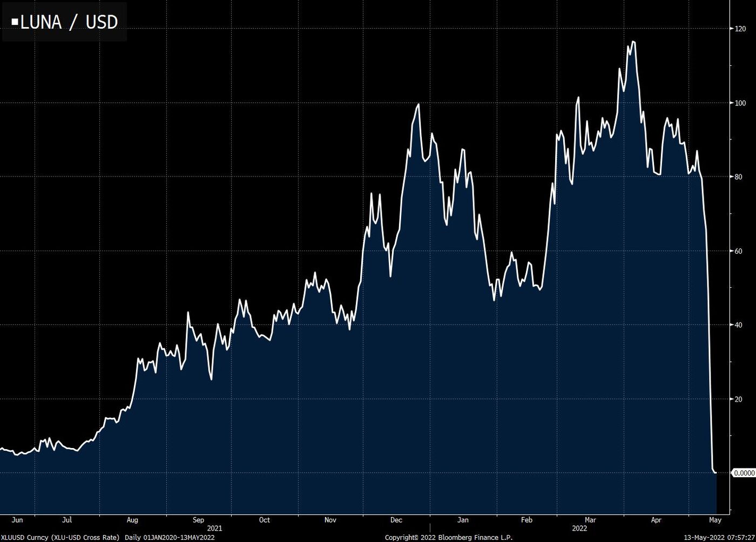Viewport: 756px width, 542px height.
Task: Click the Bloomberg Finance copyright notice
Action: (448, 538)
